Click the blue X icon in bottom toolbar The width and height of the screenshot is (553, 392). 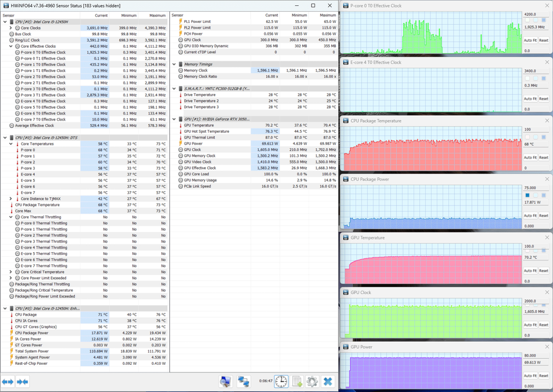click(x=328, y=381)
